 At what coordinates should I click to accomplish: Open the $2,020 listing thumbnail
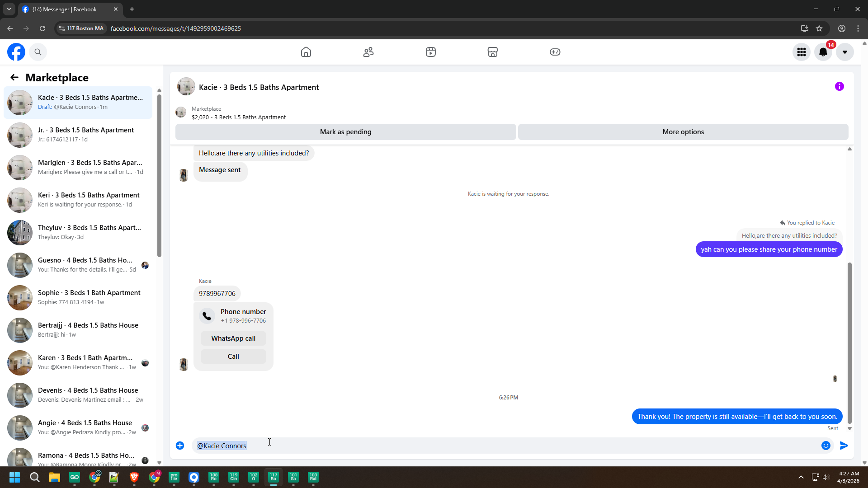[x=181, y=113]
